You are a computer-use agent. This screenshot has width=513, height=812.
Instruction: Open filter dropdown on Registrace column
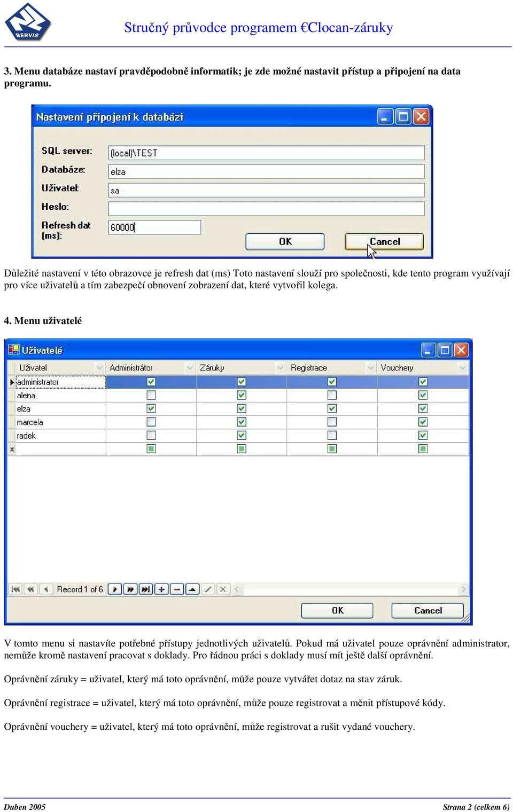pyautogui.click(x=371, y=368)
